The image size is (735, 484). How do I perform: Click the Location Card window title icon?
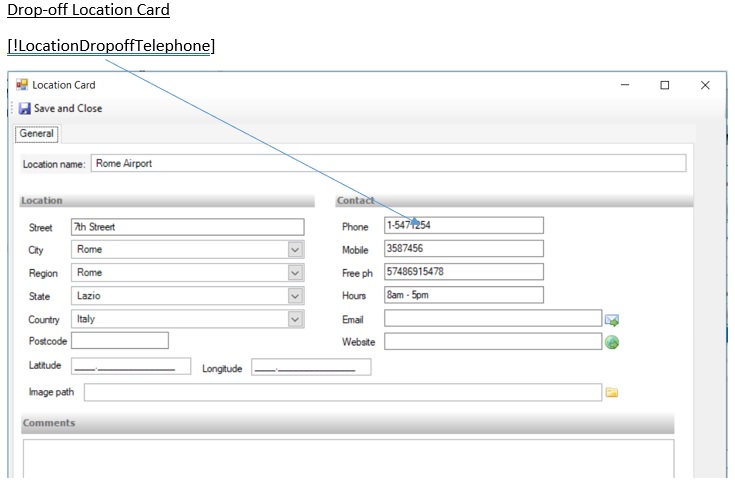(x=22, y=85)
